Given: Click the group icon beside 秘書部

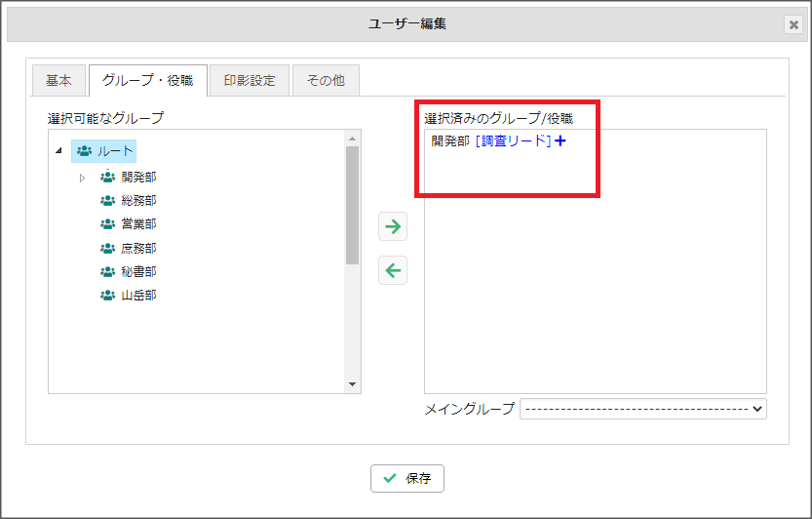Looking at the screenshot, I should pos(107,271).
